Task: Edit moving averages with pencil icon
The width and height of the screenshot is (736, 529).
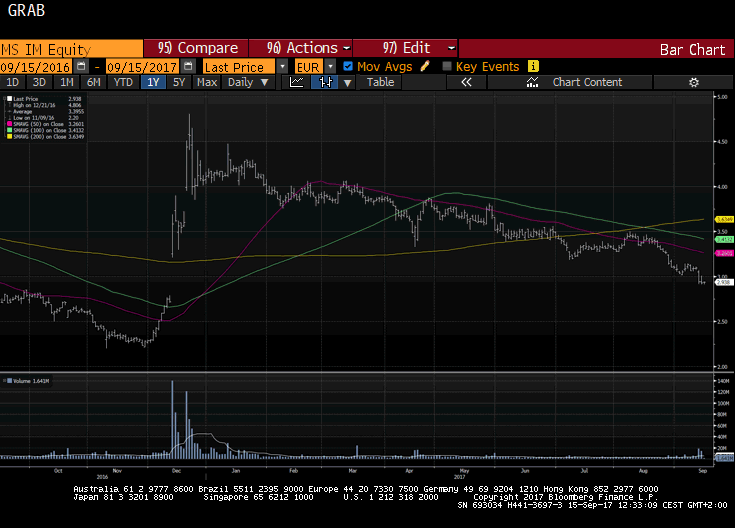Action: 425,67
